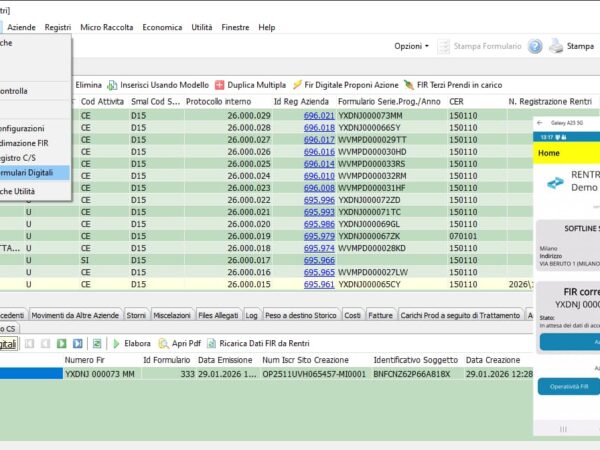Open the Peso a destino Storico tab
Image resolution: width=600 pixels, height=450 pixels.
pyautogui.click(x=301, y=315)
